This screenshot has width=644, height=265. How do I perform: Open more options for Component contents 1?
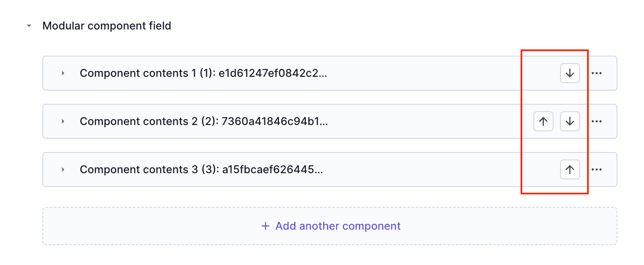597,73
